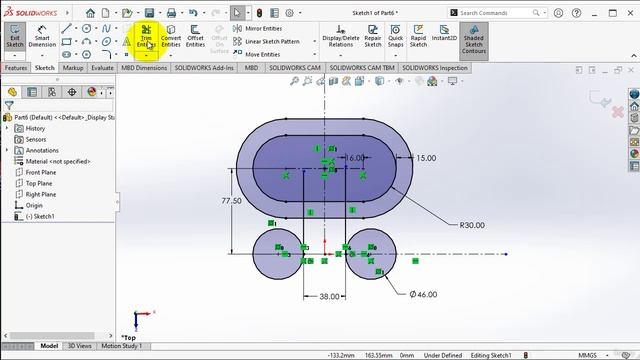Screen dimensions: 640x360
Task: Toggle Quick Snaps
Action: tap(395, 36)
